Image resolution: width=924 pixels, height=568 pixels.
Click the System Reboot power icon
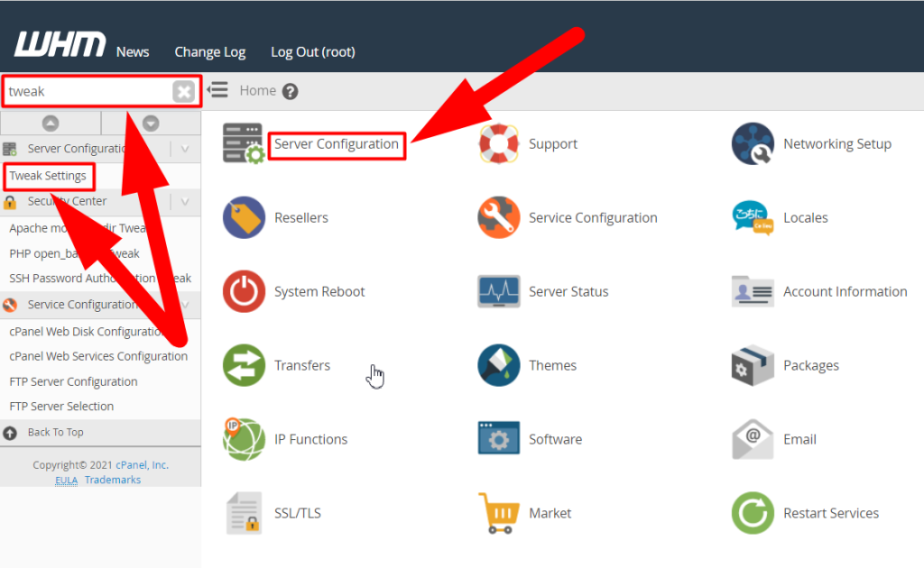click(244, 291)
